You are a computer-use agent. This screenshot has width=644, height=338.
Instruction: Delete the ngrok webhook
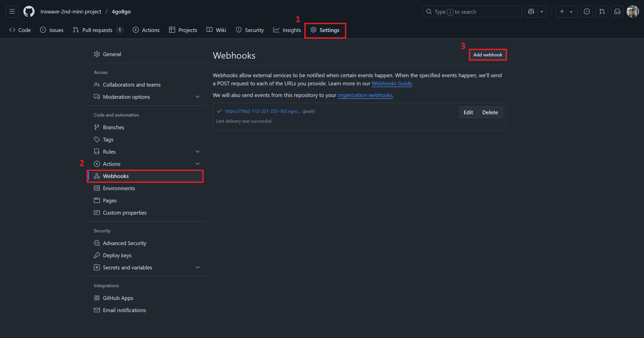coord(490,112)
